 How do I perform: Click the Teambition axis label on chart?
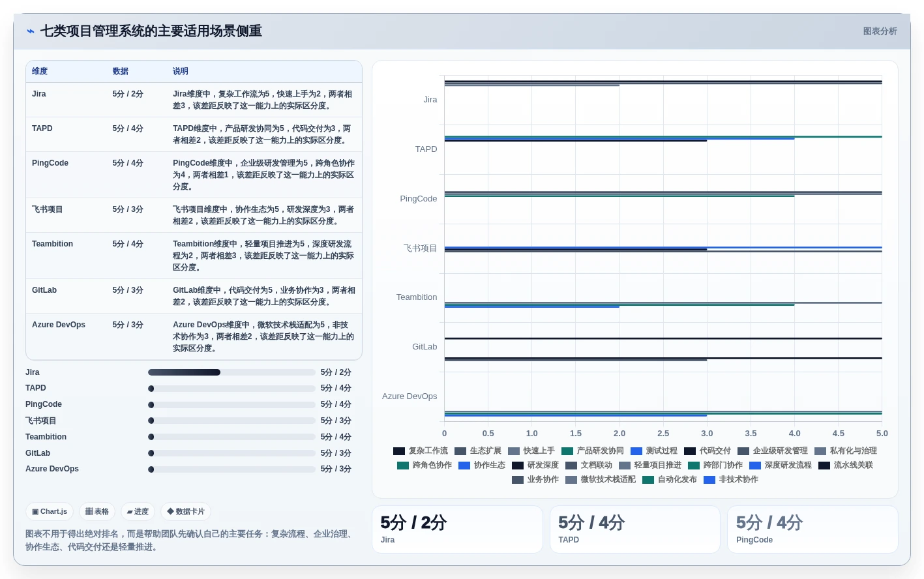417,297
